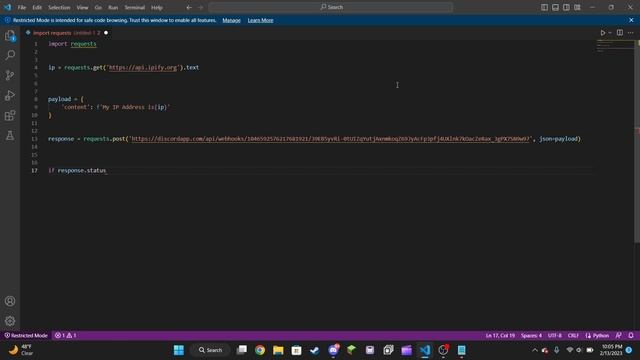Open the Customize Layout icon
The height and width of the screenshot is (360, 640).
577,7
